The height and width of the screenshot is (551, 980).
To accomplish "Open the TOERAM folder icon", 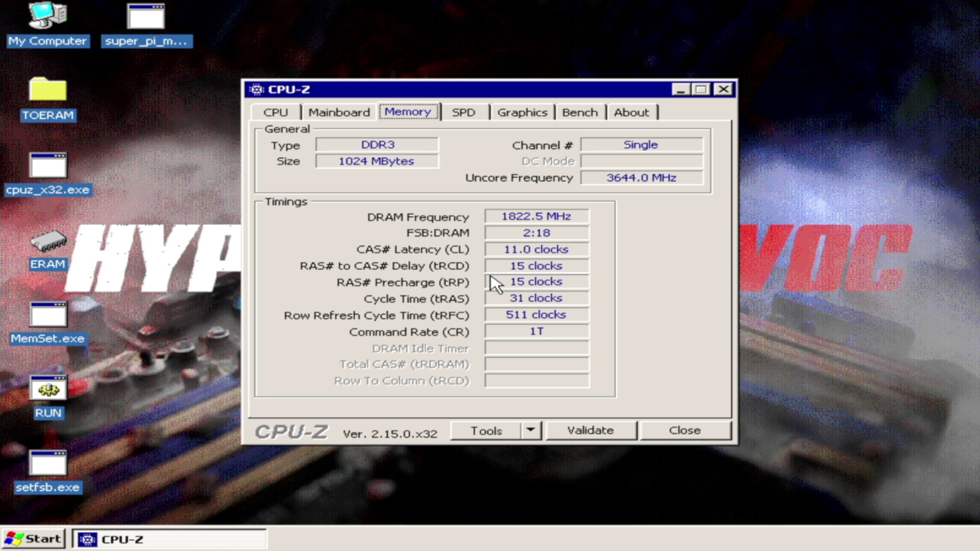I will [48, 99].
